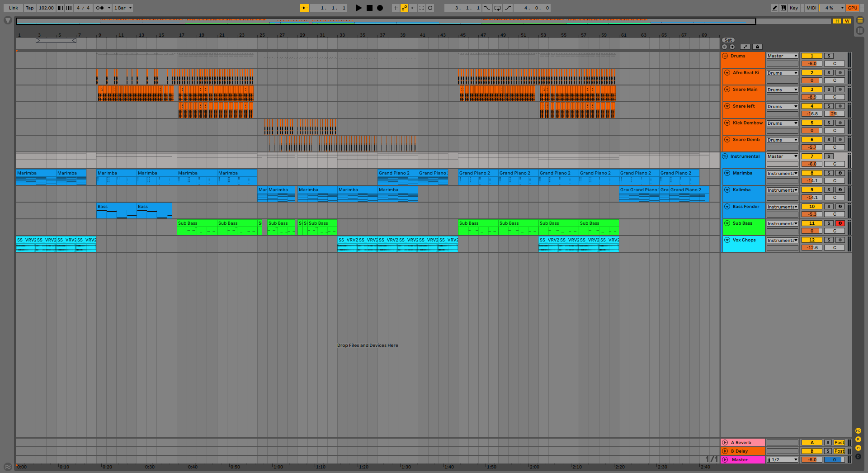
Task: Toggle the Punch-In switch
Action: [487, 8]
